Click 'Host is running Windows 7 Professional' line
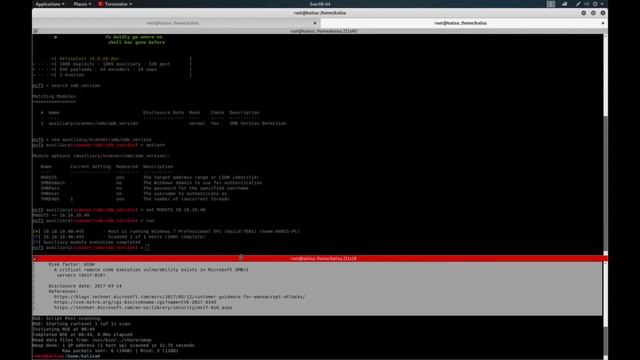 [x=166, y=231]
